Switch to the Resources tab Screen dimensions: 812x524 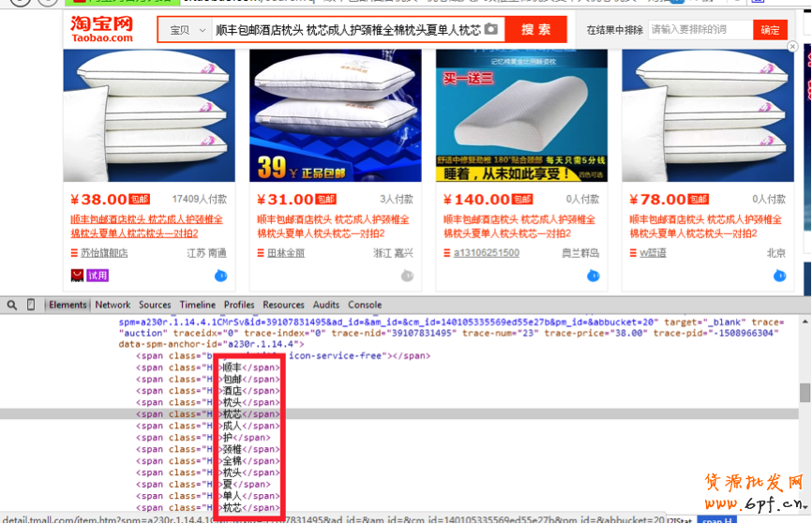(x=283, y=305)
